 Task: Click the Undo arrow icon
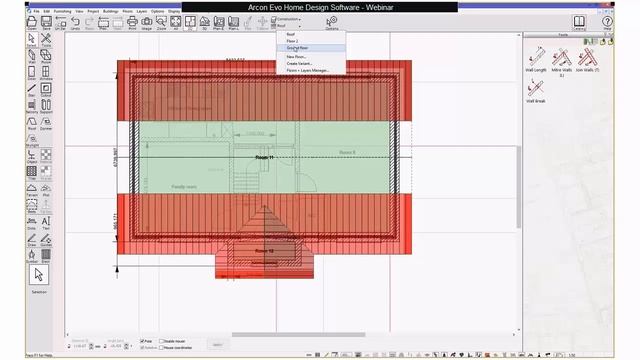(76, 22)
